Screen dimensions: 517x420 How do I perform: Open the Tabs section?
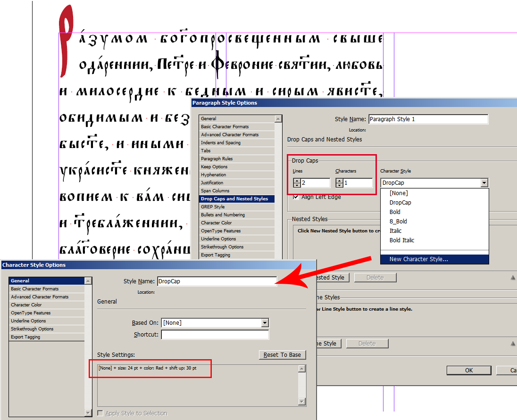pos(237,150)
